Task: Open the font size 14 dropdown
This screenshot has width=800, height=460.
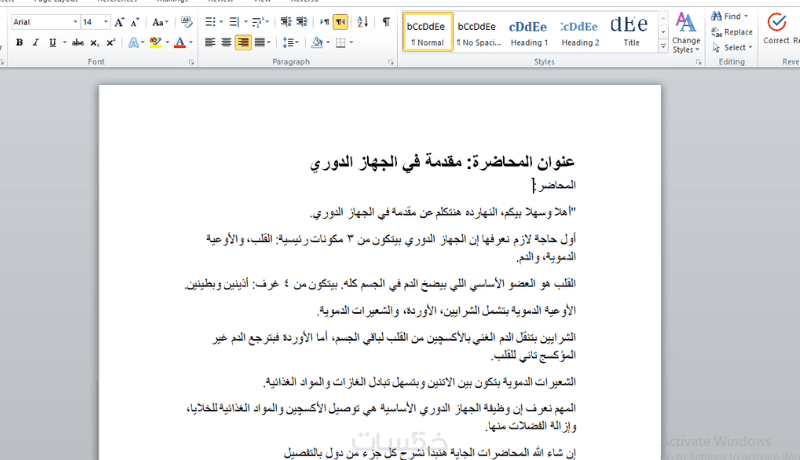Action: click(x=106, y=22)
